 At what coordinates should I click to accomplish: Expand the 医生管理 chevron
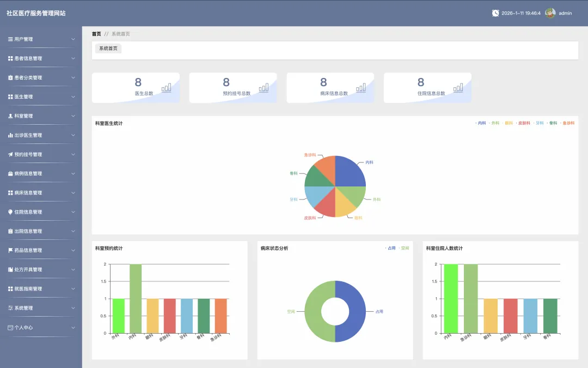(73, 96)
